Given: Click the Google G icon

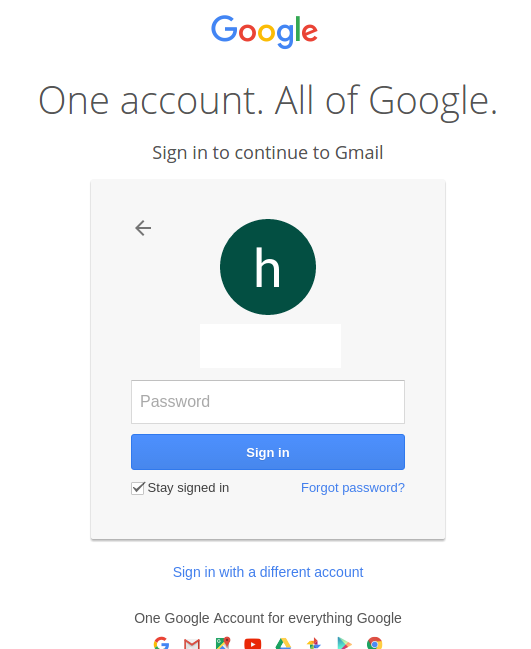Looking at the screenshot, I should click(161, 643).
